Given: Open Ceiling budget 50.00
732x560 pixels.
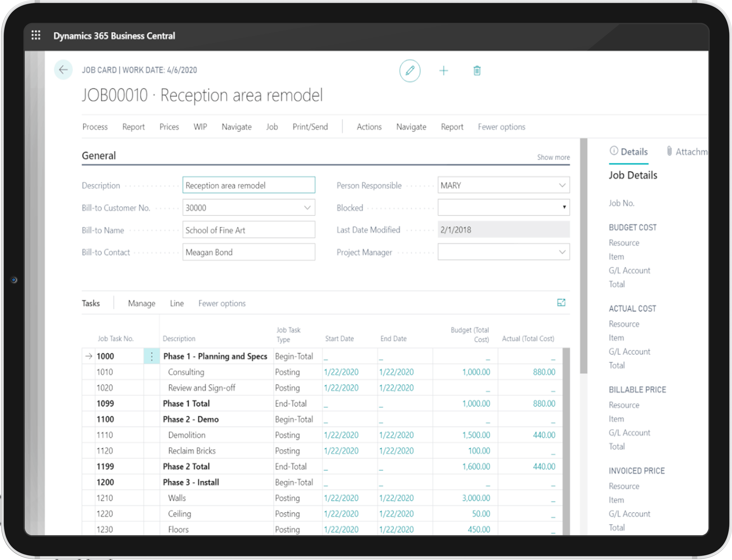Looking at the screenshot, I should click(481, 514).
